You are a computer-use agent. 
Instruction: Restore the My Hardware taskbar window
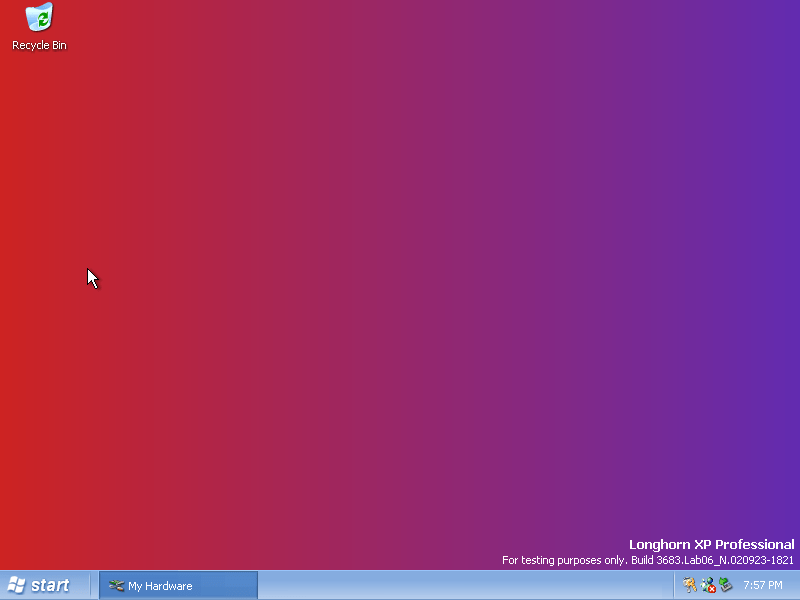point(178,585)
